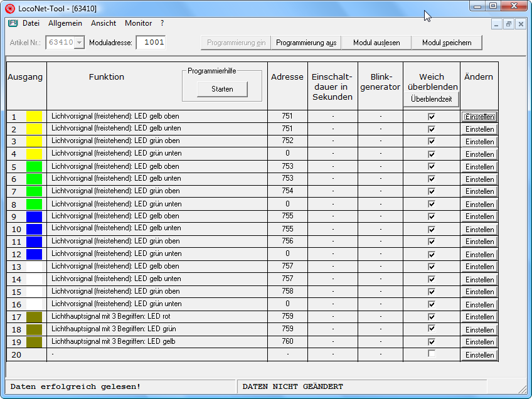The height and width of the screenshot is (399, 532).
Task: Open the ? help menu
Action: (162, 23)
